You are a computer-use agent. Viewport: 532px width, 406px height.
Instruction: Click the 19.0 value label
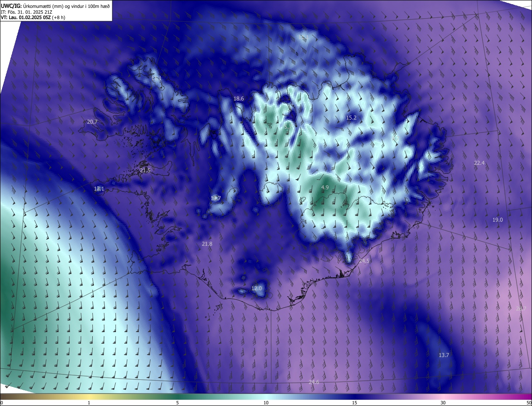(498, 220)
